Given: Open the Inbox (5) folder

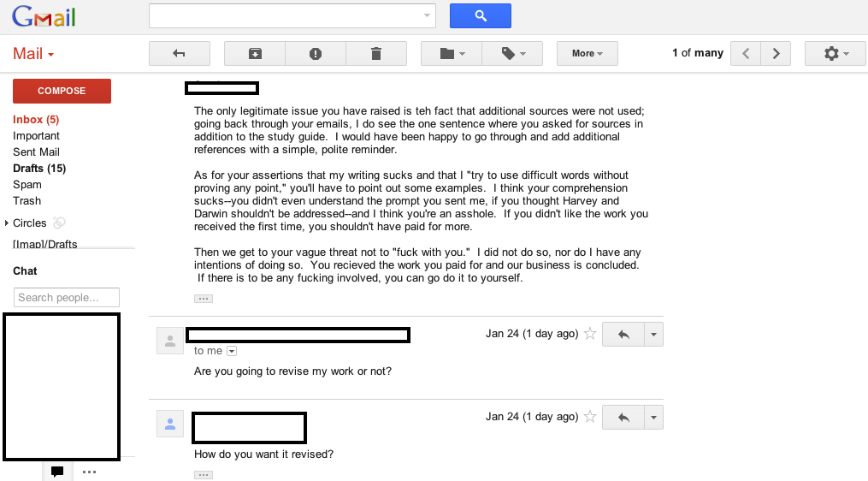Looking at the screenshot, I should [36, 120].
